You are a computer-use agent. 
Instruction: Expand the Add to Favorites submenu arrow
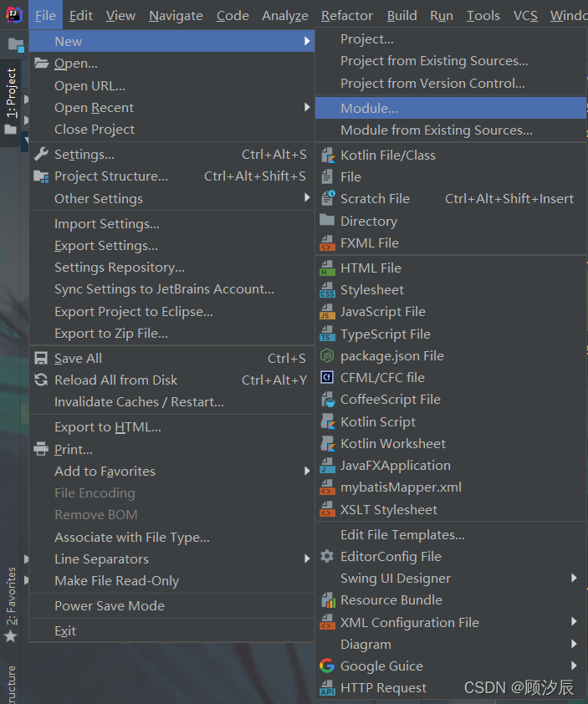click(x=307, y=471)
